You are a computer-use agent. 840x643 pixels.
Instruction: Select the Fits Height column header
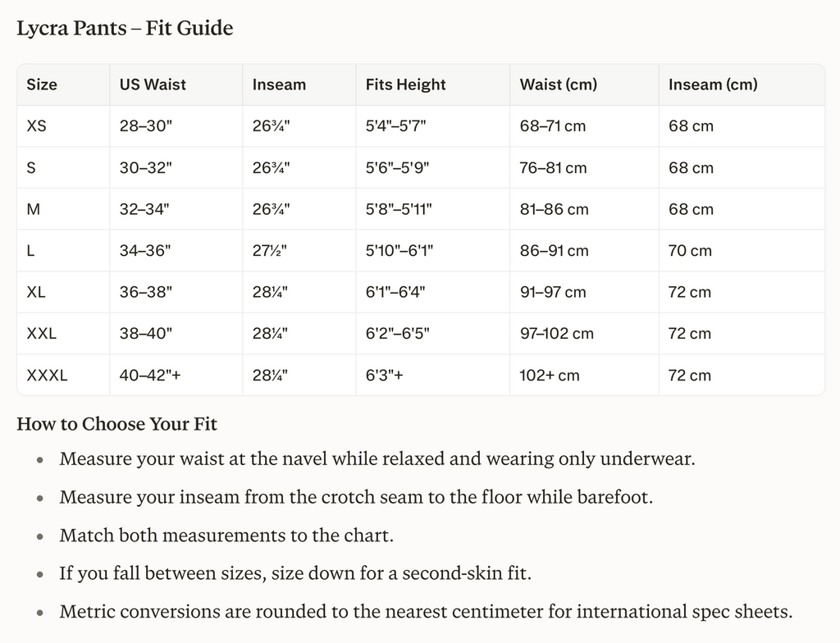coord(405,84)
